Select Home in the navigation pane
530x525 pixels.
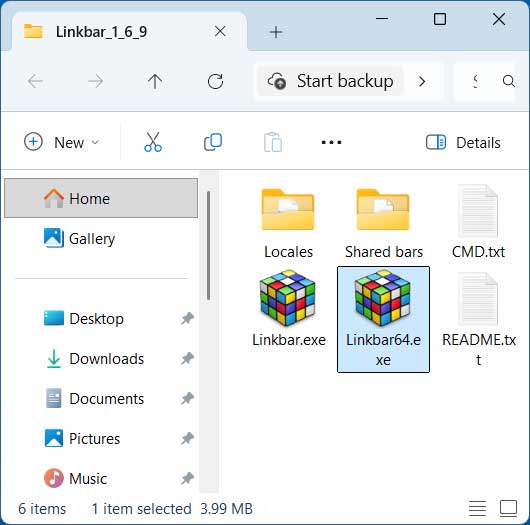tap(101, 198)
